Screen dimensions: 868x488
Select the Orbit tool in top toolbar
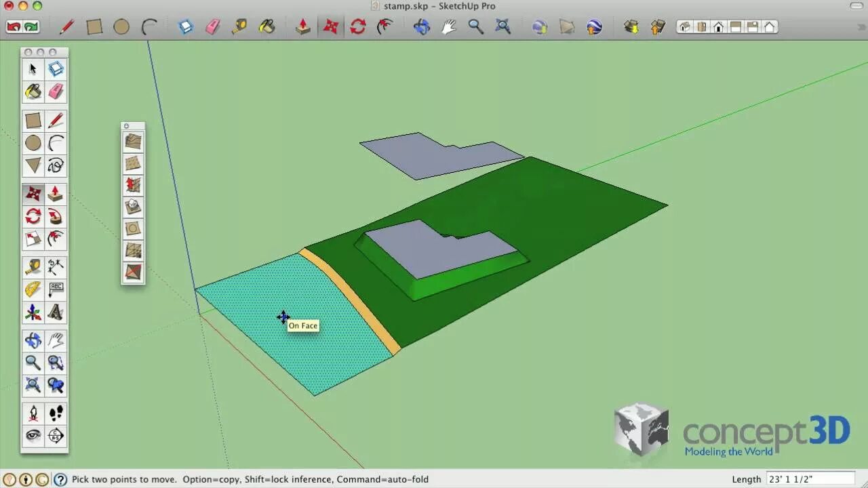[422, 27]
